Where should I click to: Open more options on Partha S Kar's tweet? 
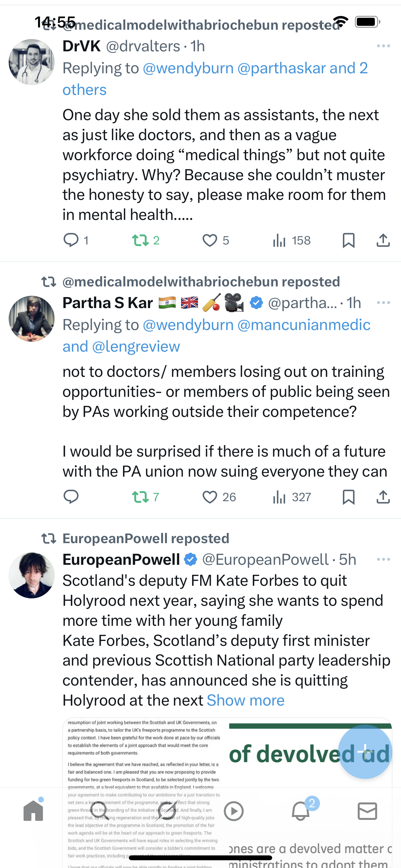(383, 303)
